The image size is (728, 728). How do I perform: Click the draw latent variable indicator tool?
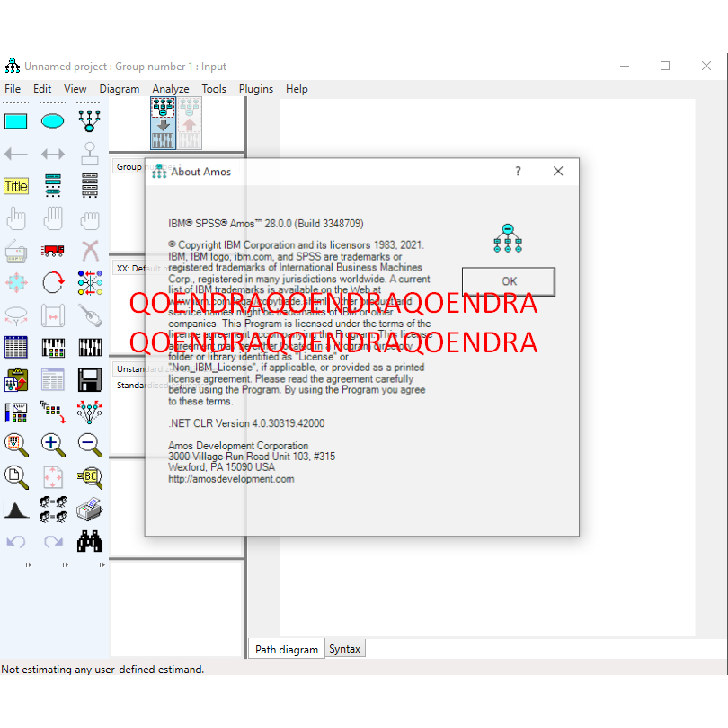click(x=89, y=121)
